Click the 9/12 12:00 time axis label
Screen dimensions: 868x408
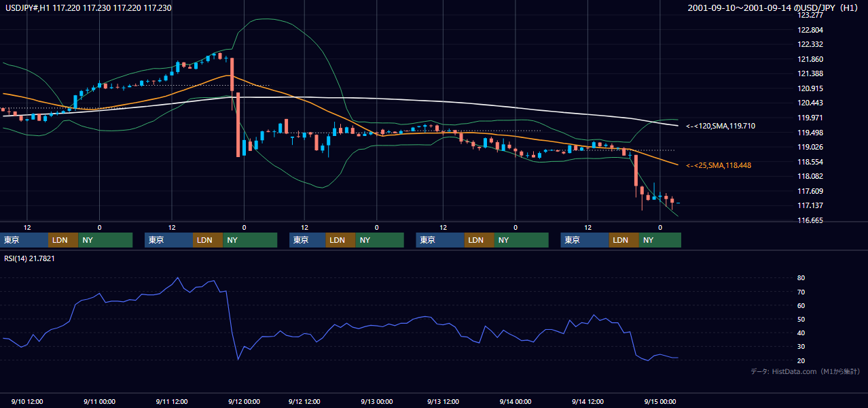[304, 402]
